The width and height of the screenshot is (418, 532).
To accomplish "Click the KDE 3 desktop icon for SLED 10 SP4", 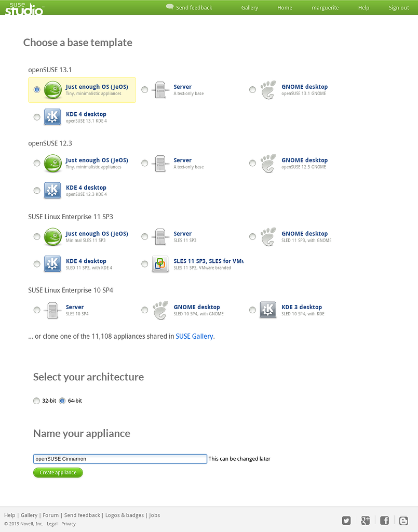I will (x=268, y=310).
